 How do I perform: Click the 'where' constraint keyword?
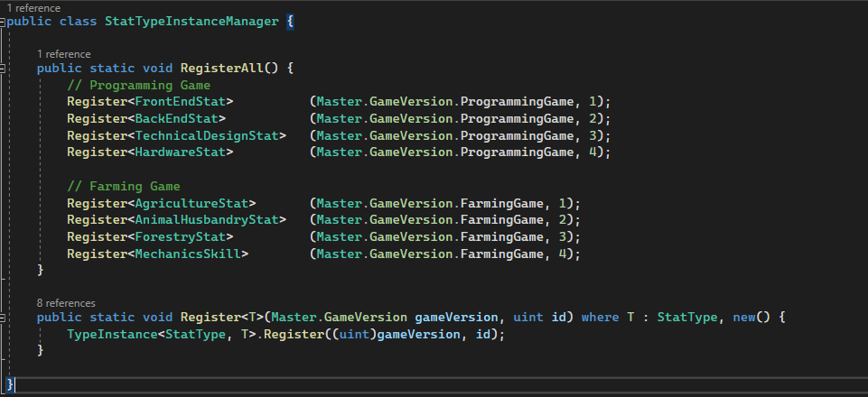[601, 318]
